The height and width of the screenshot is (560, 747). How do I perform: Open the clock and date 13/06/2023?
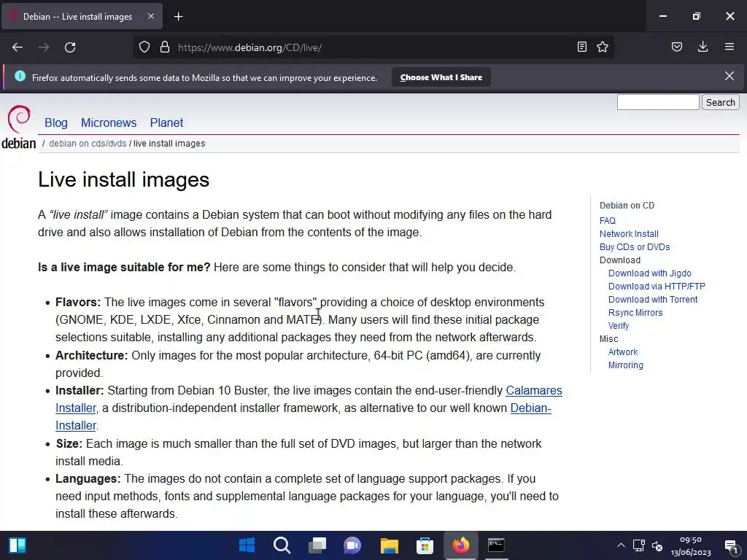691,546
